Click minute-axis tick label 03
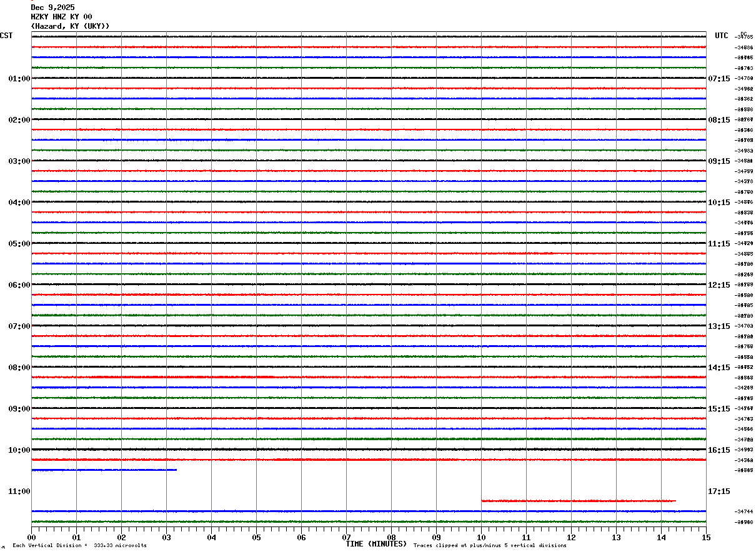Viewport: 756px width, 554px height. point(166,537)
